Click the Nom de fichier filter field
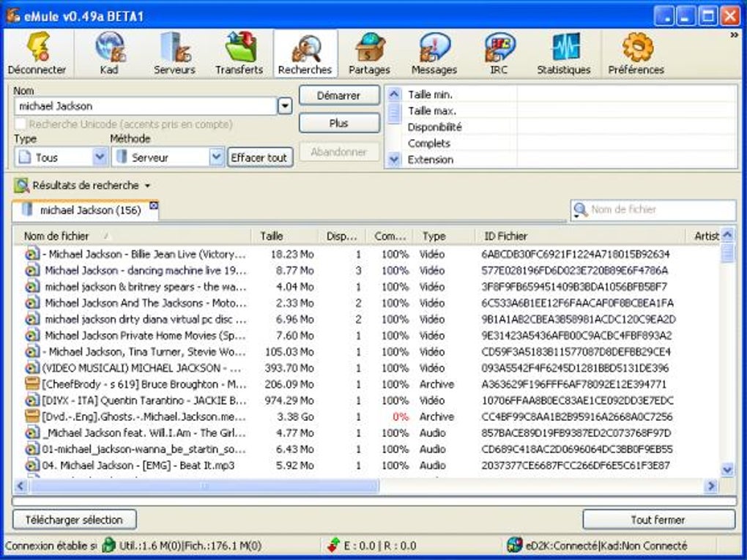Screen dimensions: 747x560 (x=653, y=209)
